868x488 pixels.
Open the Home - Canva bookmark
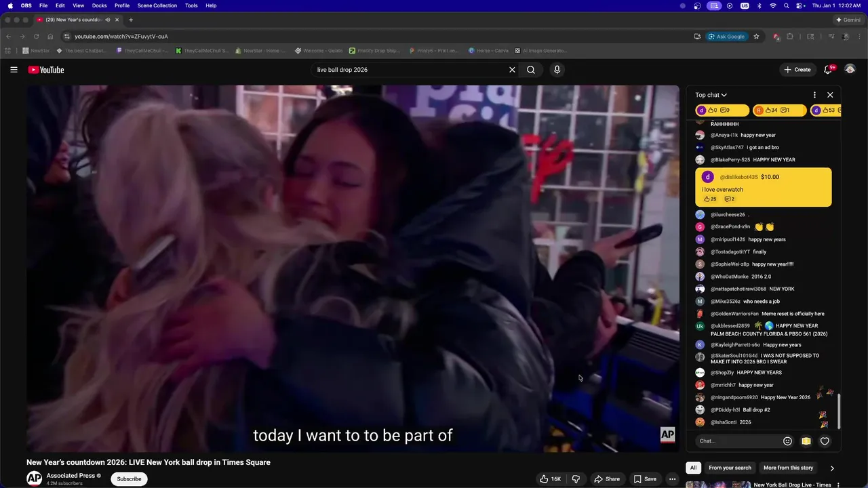tap(488, 51)
